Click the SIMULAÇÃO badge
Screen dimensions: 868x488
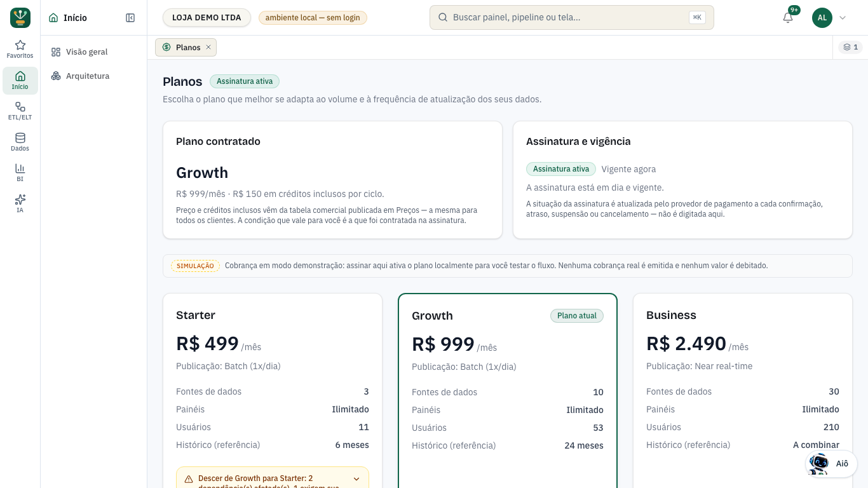pos(195,266)
